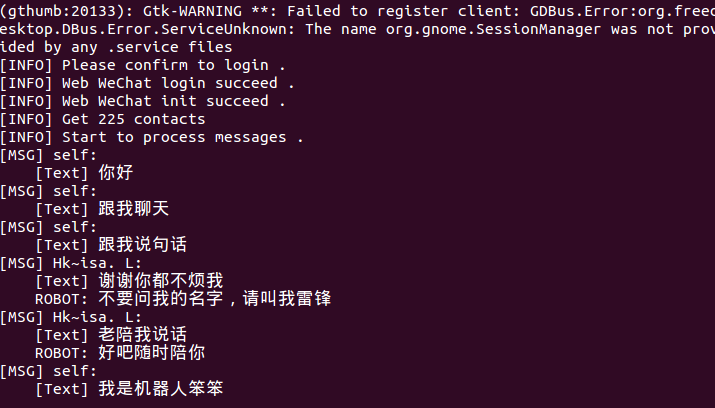
Task: Click the 'Start to process messages' line
Action: click(x=151, y=137)
